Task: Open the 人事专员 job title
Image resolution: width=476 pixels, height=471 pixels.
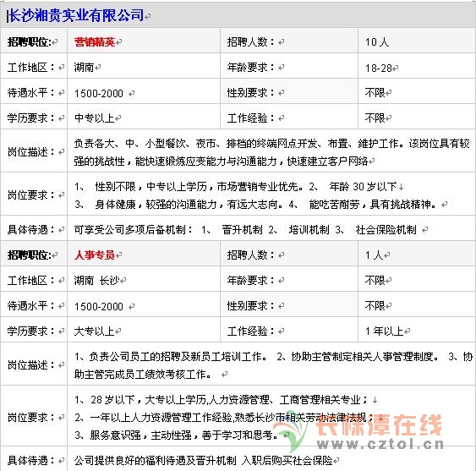Action: [95, 255]
